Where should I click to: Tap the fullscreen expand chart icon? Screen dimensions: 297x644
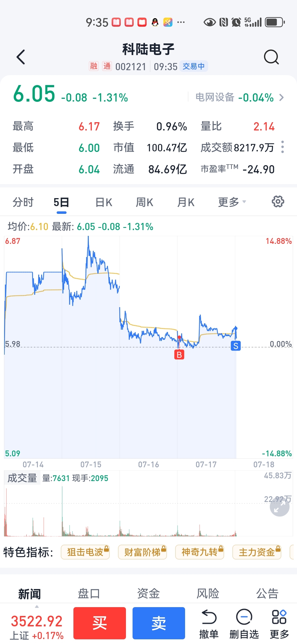point(280,506)
